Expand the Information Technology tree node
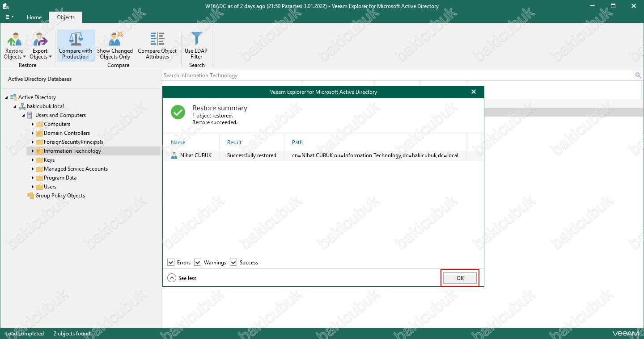Screen dimensions: 644x339 33,151
